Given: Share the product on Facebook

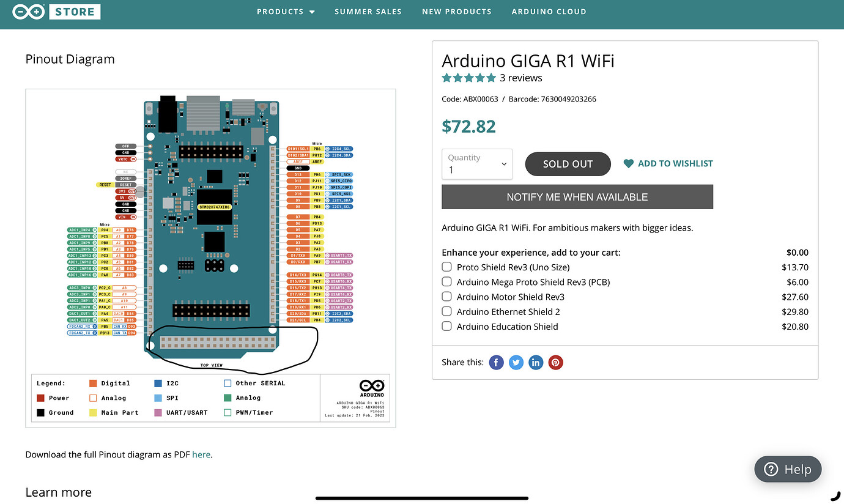Looking at the screenshot, I should 496,362.
